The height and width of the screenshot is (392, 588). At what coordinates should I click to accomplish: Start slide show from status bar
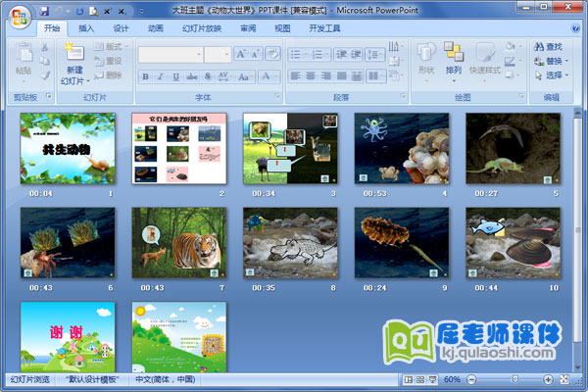click(433, 379)
